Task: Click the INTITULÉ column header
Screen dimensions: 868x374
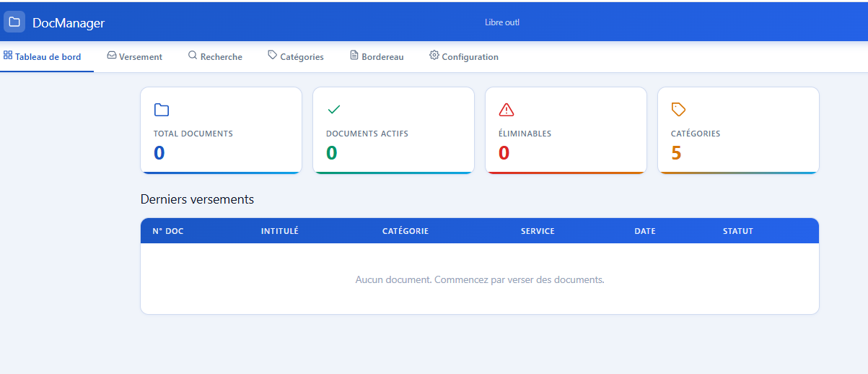Action: (x=280, y=231)
